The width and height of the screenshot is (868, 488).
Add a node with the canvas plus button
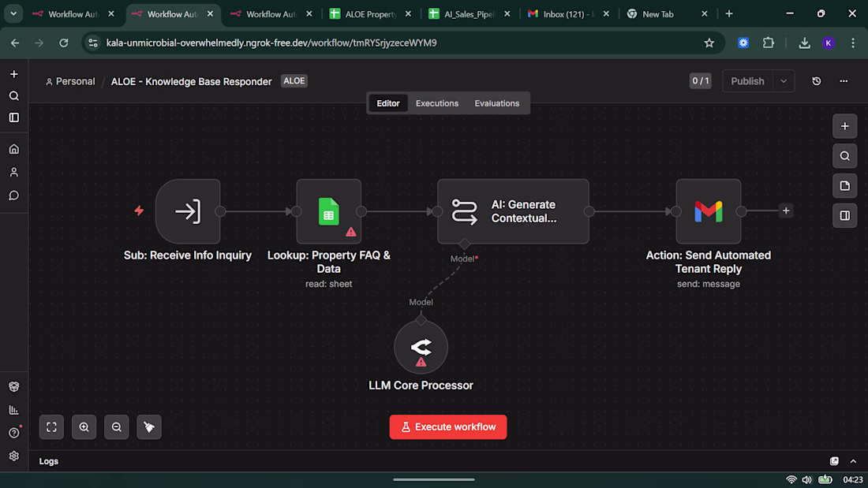pos(845,126)
